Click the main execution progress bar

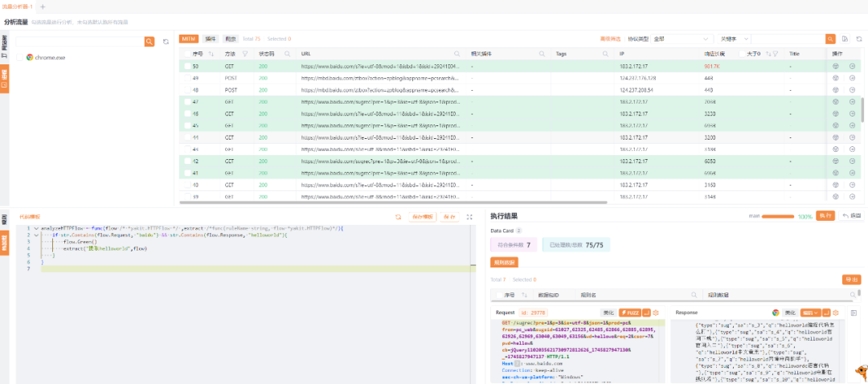[x=780, y=216]
